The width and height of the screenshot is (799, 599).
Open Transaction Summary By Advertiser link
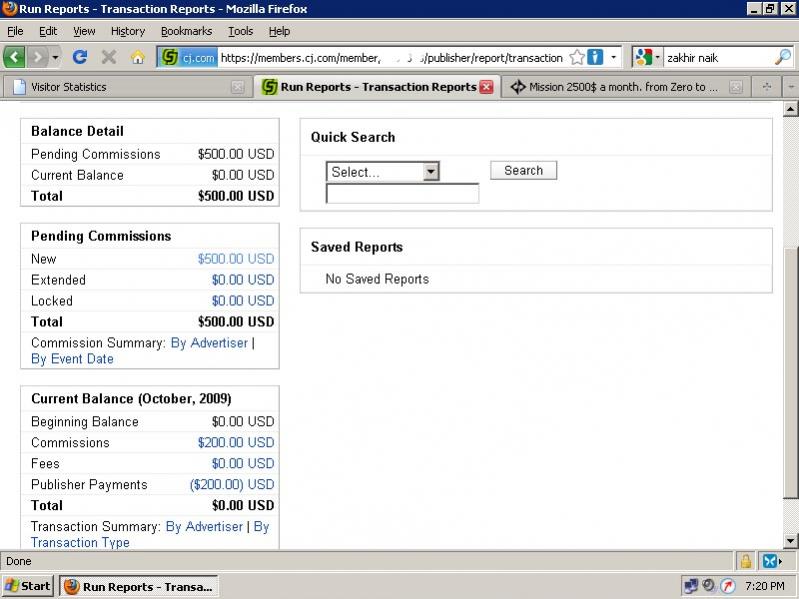pyautogui.click(x=204, y=526)
